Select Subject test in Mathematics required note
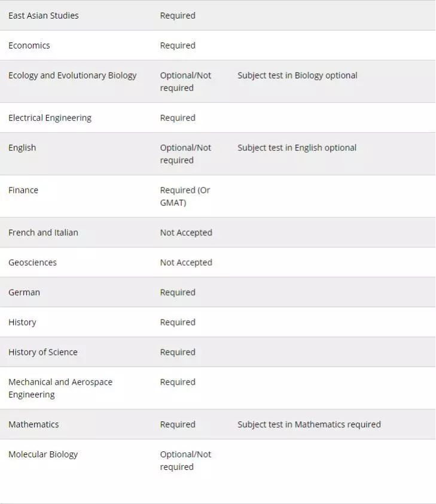 coord(309,424)
